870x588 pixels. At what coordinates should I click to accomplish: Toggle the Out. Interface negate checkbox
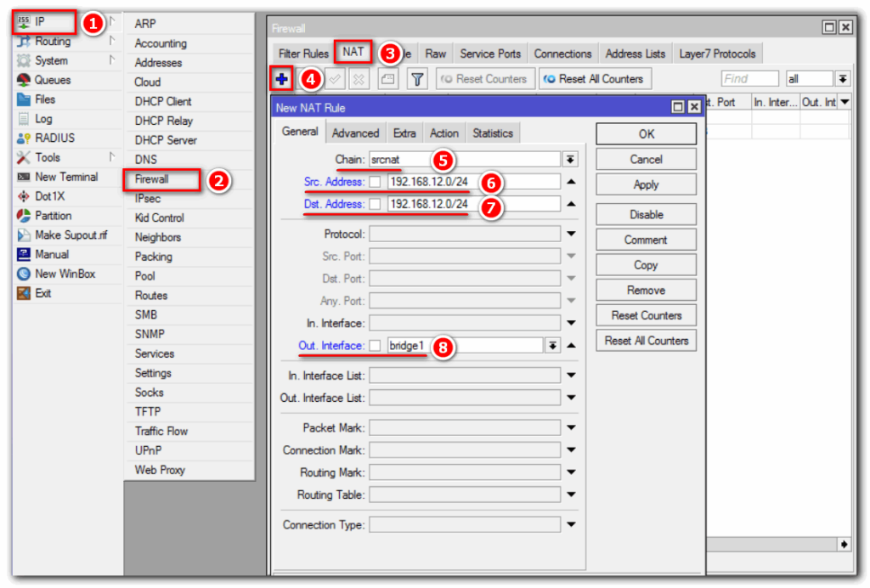pyautogui.click(x=375, y=346)
